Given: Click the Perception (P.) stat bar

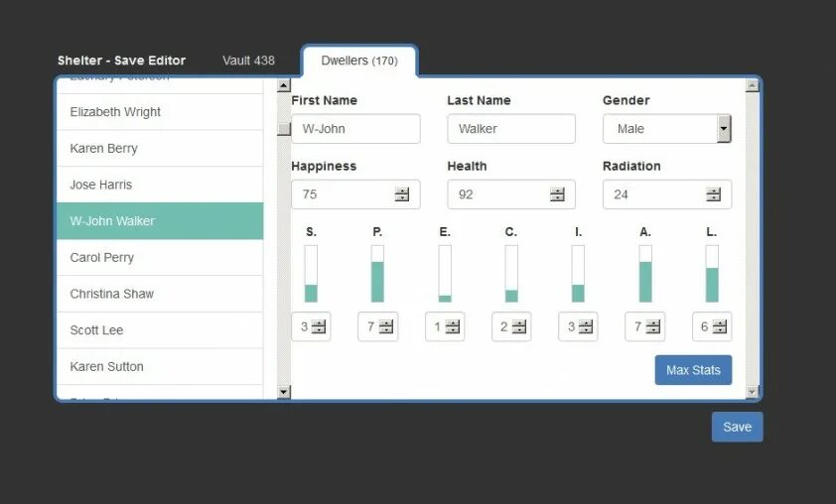Looking at the screenshot, I should coord(377,273).
